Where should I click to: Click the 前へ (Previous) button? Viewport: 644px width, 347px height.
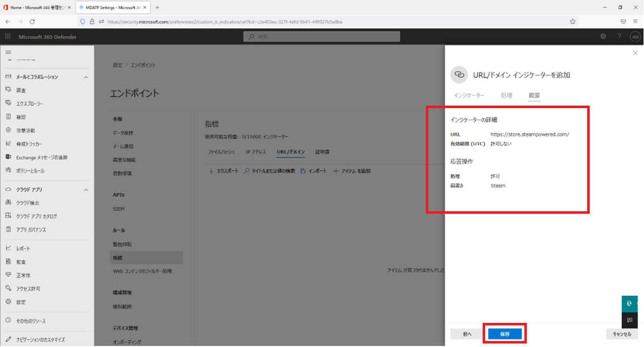467,334
